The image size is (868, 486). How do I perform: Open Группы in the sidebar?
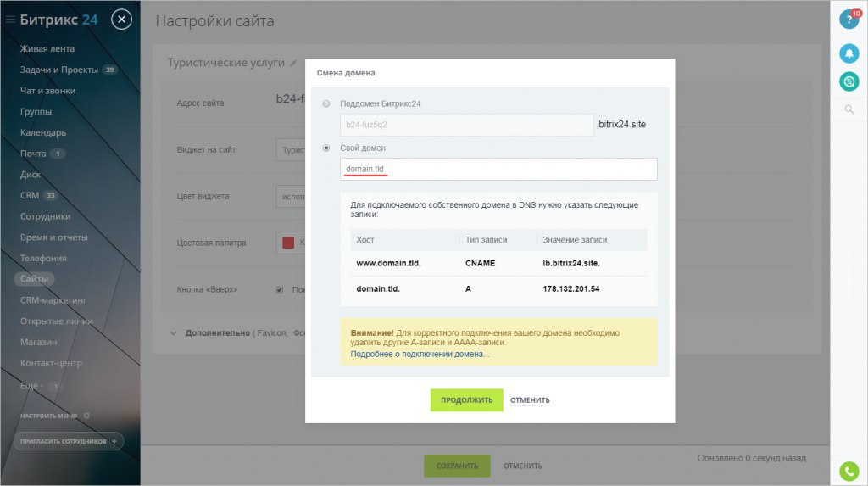point(36,112)
